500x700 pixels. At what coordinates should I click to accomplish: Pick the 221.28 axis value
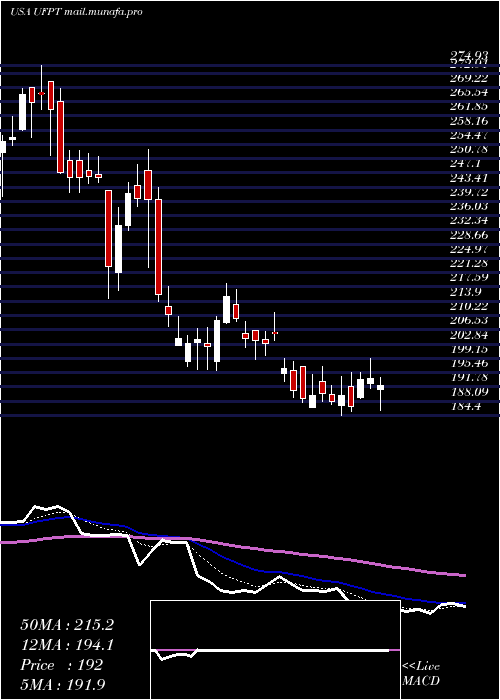[x=469, y=263]
